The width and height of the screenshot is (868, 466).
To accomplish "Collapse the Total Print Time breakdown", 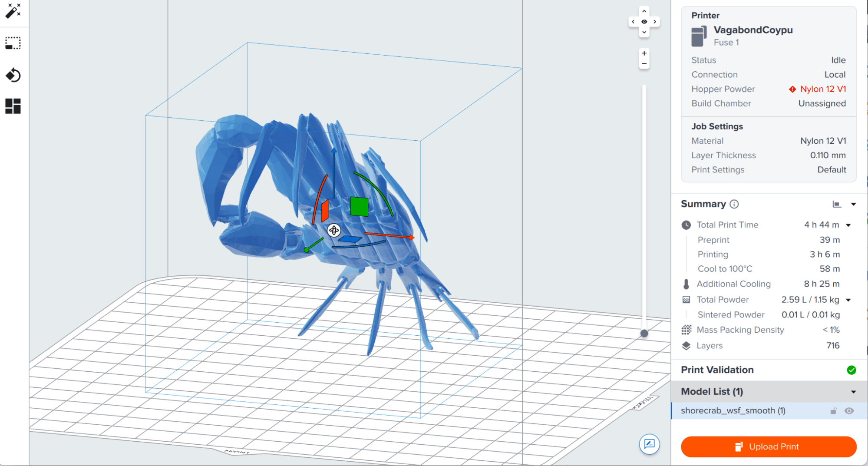I will 848,225.
